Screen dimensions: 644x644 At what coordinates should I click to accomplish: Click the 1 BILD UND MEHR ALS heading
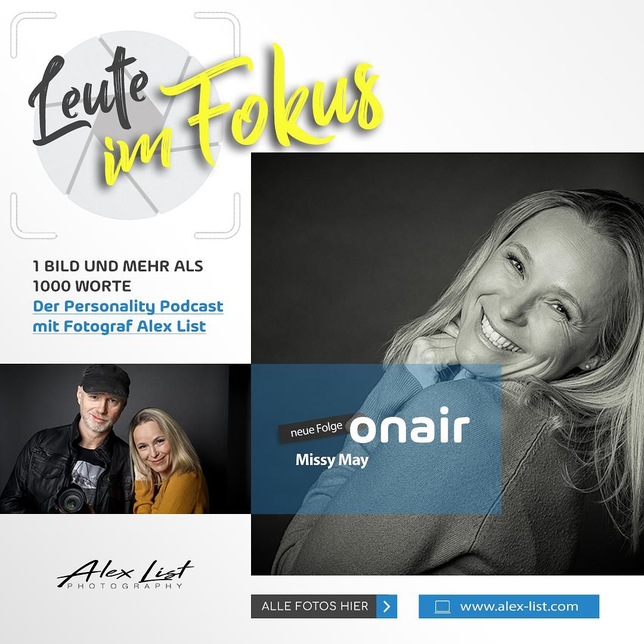click(x=118, y=266)
